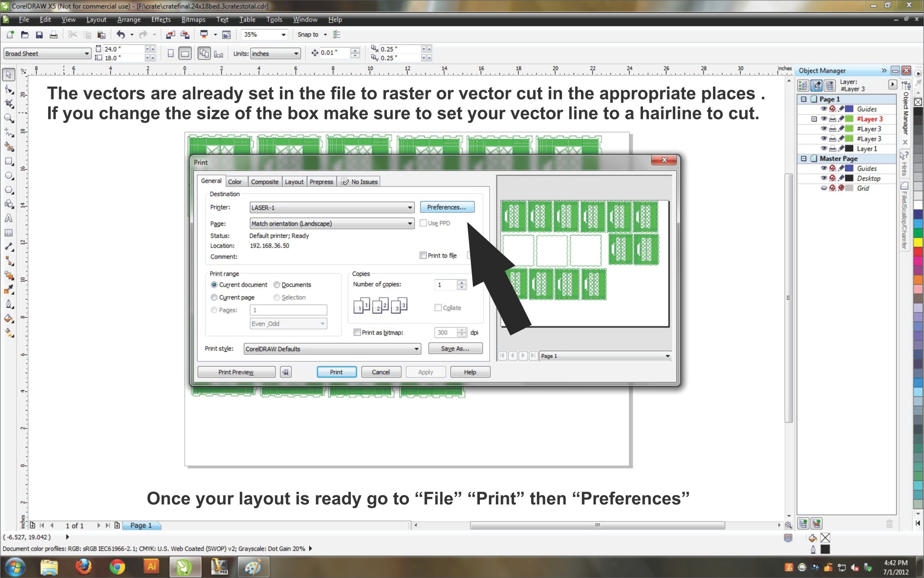This screenshot has height=578, width=924.
Task: Launch Firefox from the taskbar
Action: tap(83, 567)
